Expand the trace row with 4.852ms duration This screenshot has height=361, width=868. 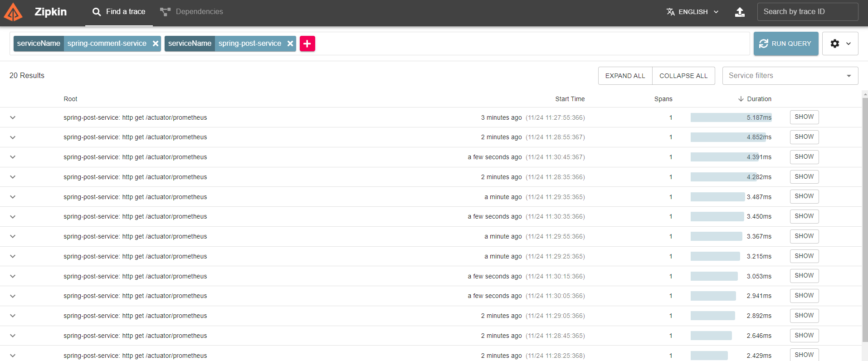click(x=13, y=137)
